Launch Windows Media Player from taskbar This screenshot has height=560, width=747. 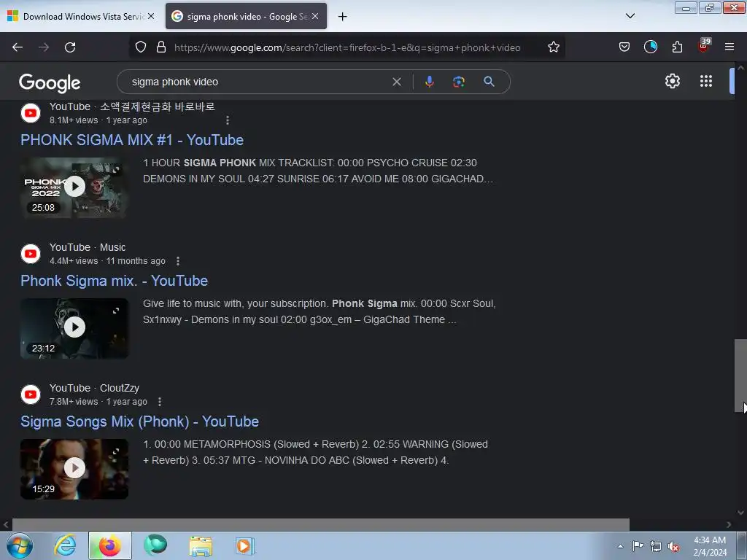click(x=245, y=545)
